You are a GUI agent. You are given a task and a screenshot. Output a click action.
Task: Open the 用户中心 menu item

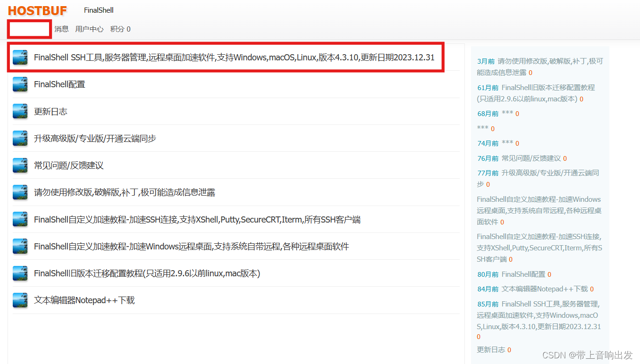click(89, 29)
